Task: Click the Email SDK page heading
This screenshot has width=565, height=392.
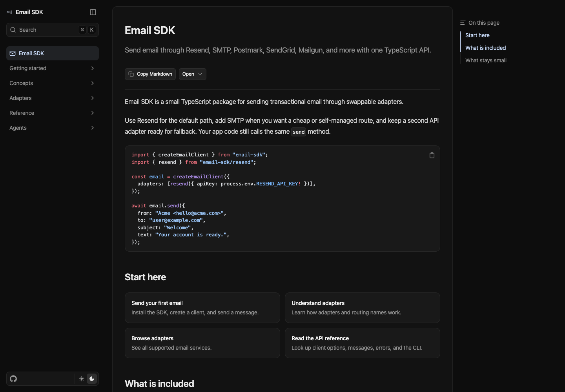Action: [150, 30]
